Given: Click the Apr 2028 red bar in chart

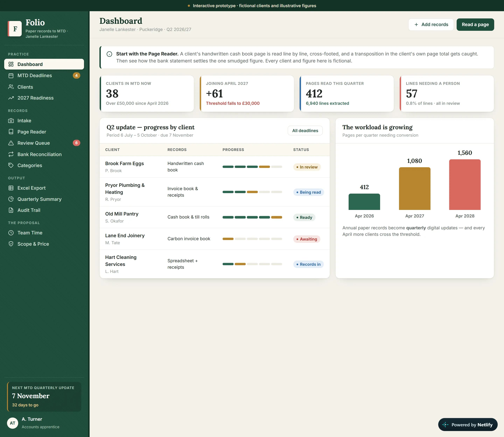Looking at the screenshot, I should click(x=465, y=185).
